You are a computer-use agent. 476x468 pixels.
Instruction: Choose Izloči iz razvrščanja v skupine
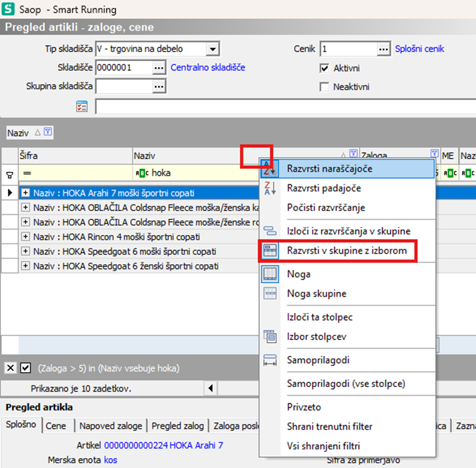(347, 231)
